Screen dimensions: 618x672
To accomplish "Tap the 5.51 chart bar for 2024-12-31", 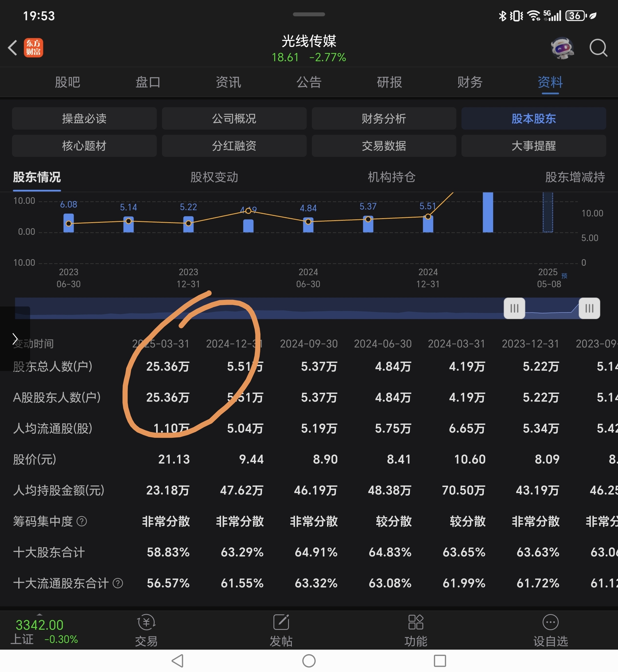I will 428,224.
